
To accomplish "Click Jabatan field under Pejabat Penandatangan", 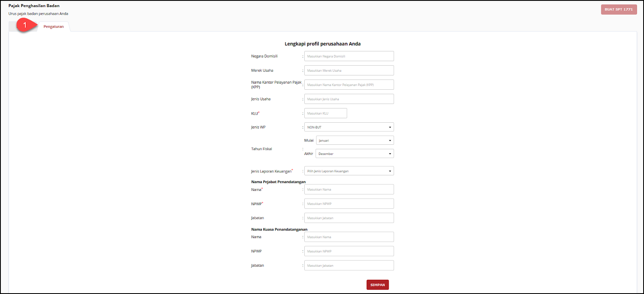I will tap(349, 218).
